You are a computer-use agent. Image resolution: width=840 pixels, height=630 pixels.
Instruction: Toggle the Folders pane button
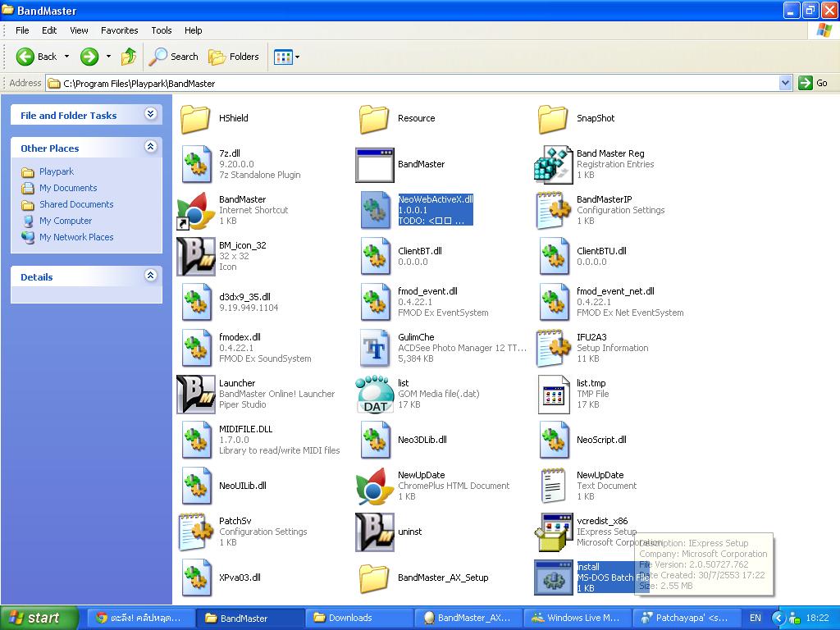[234, 57]
